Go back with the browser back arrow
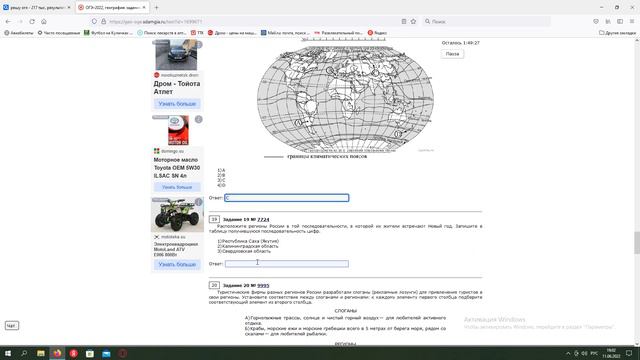 click(x=8, y=21)
